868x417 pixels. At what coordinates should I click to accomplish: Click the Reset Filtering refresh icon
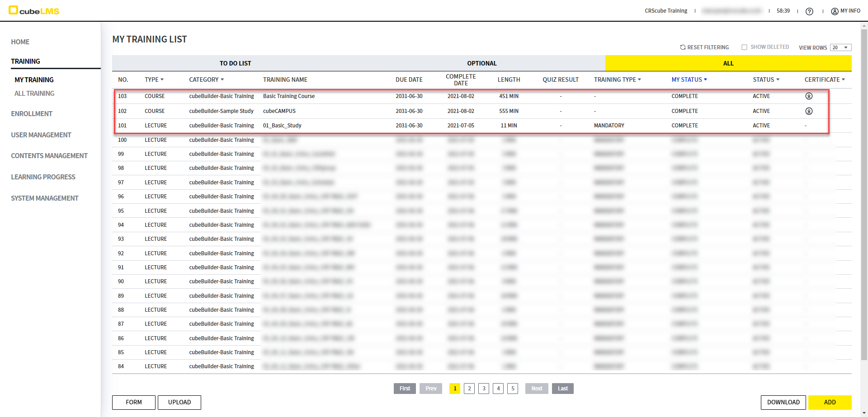pyautogui.click(x=683, y=47)
